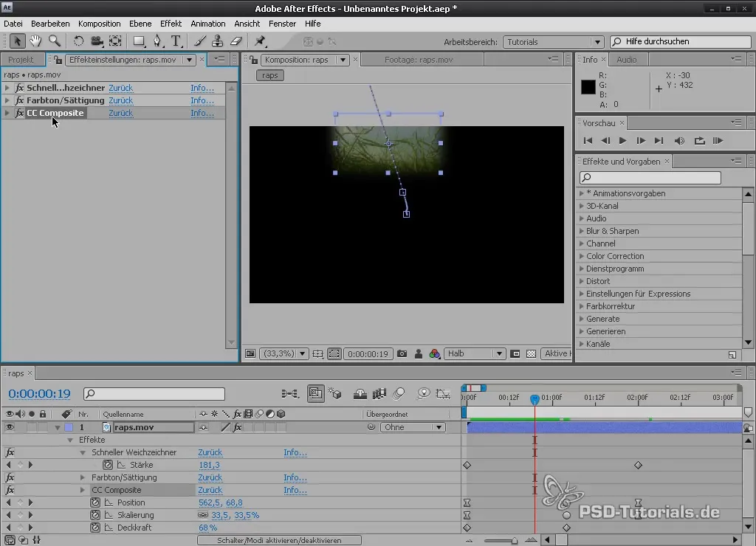Image resolution: width=756 pixels, height=546 pixels.
Task: Click the timeline search field
Action: 154,394
